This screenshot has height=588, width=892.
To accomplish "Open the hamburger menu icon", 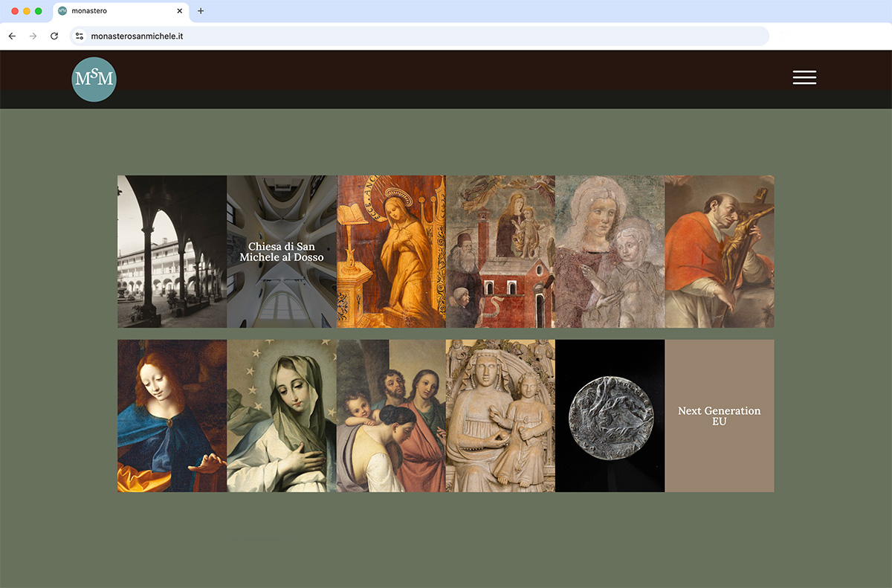I will coord(804,77).
